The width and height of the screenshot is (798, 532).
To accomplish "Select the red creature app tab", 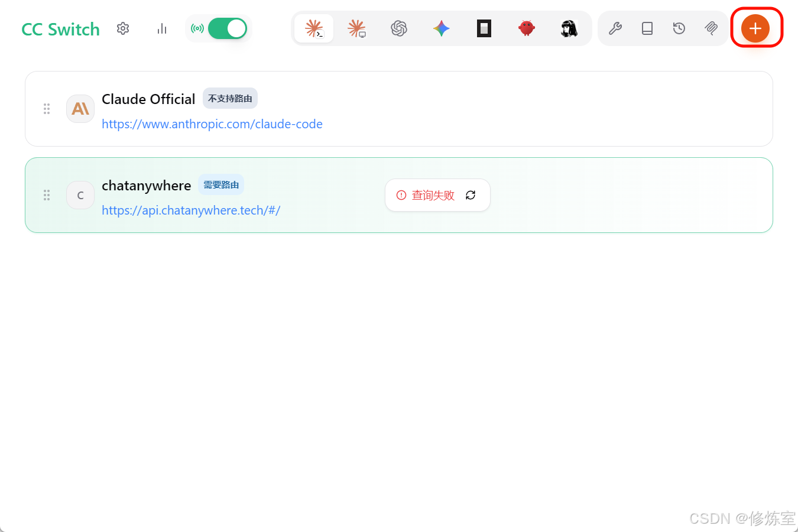I will tap(527, 28).
